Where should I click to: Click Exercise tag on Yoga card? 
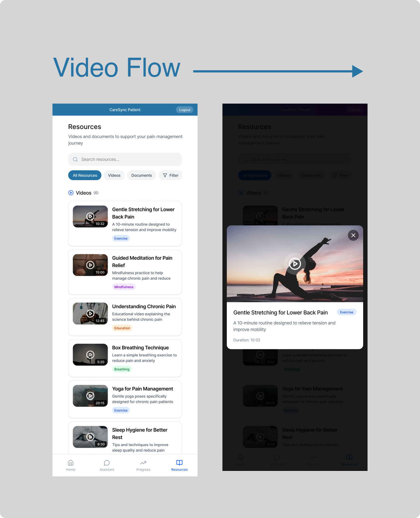coord(121,410)
